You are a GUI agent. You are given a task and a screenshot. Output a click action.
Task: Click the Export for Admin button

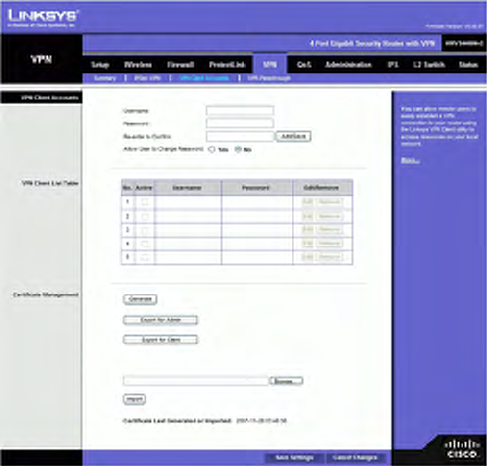pos(160,320)
